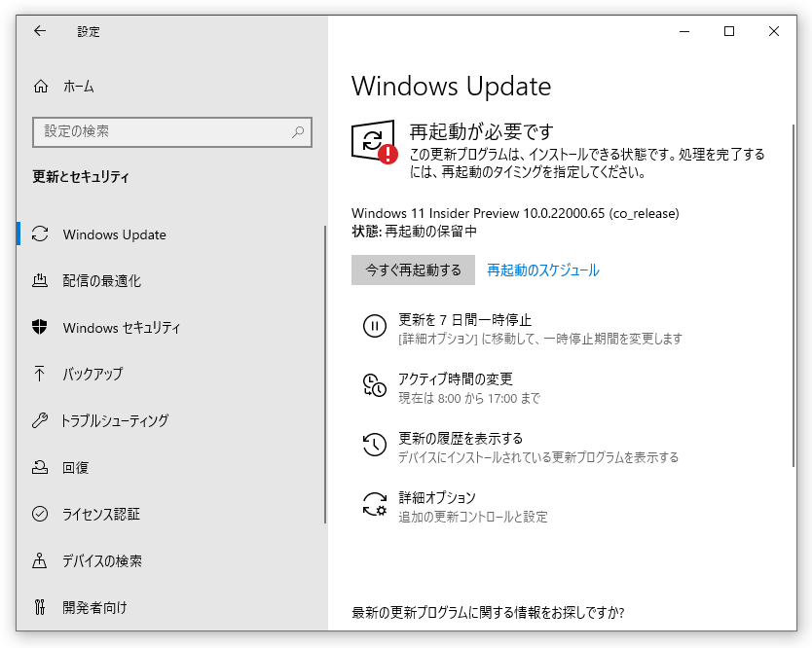Open アクティブ時間の変更
This screenshot has height=648, width=812.
click(x=456, y=378)
